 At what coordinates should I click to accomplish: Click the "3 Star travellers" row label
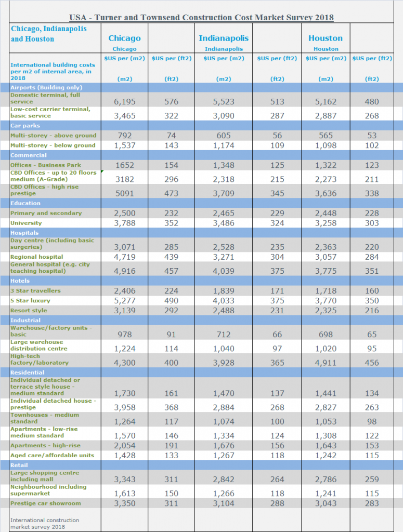35,291
